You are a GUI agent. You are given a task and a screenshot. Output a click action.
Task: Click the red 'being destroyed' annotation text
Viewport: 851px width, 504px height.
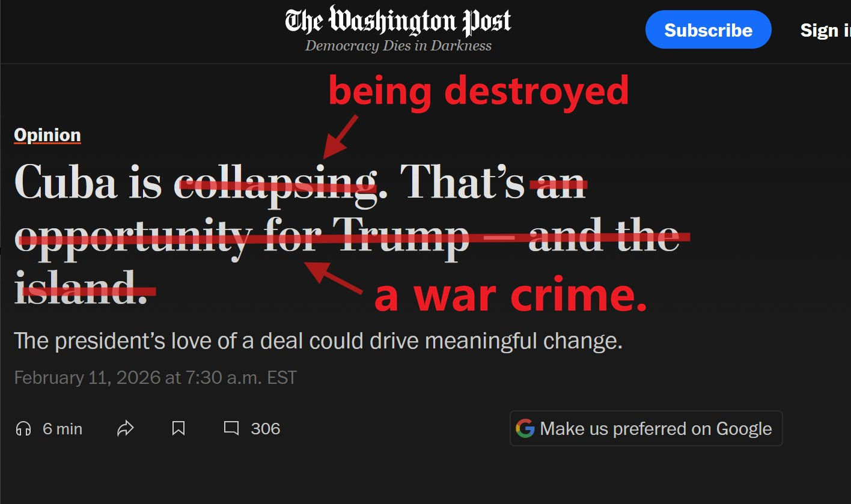point(478,93)
